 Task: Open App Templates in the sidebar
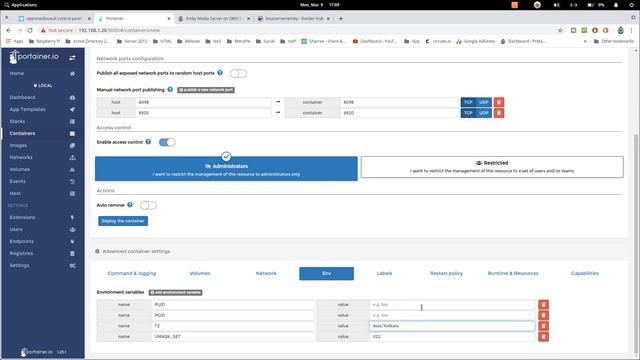[x=27, y=109]
